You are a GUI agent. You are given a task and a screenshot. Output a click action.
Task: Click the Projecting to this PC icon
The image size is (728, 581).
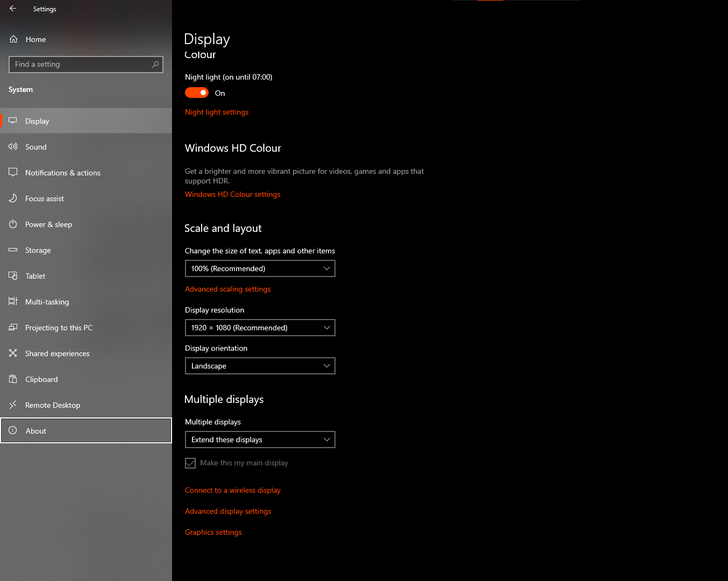13,327
